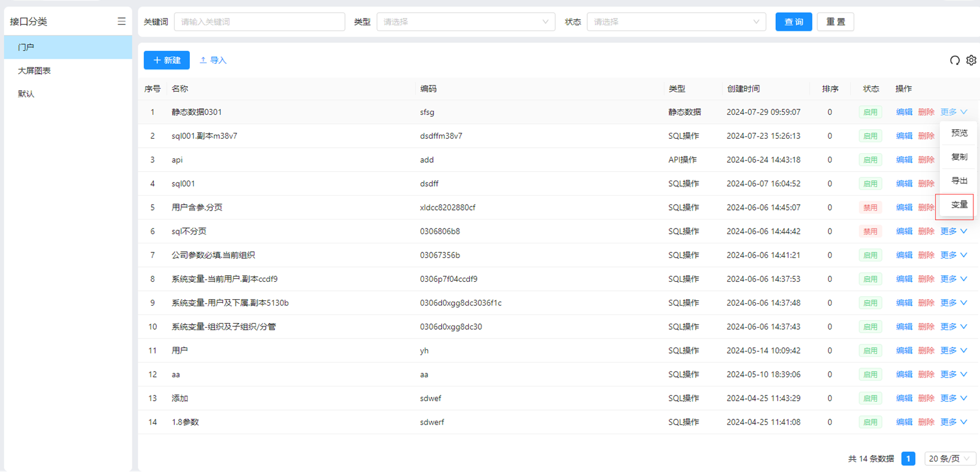Toggle the 禁用 status tag for sql不分页
This screenshot has height=472, width=980.
coord(870,232)
